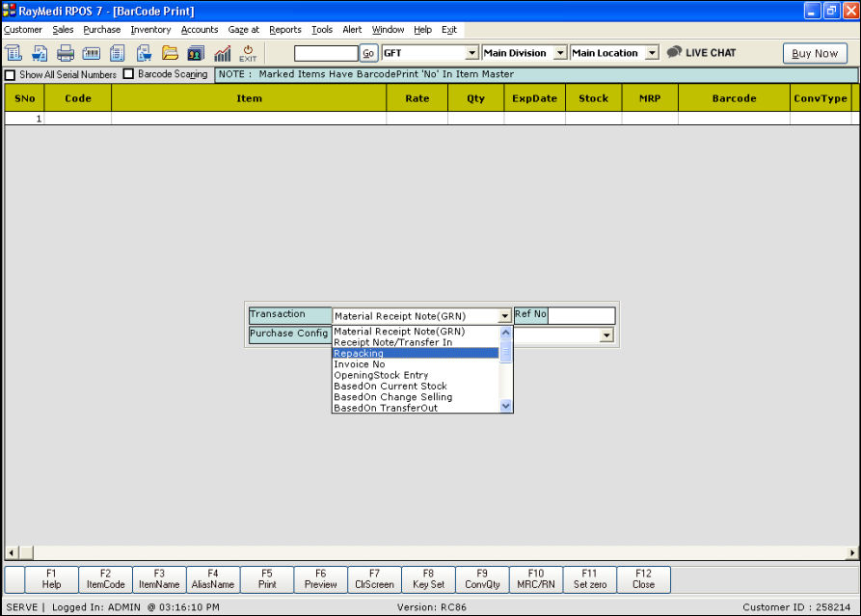The image size is (861, 616).
Task: Open the Help menu
Action: click(422, 30)
